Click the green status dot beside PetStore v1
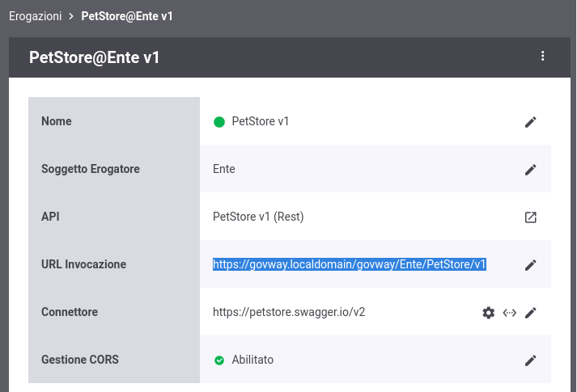 coord(219,121)
